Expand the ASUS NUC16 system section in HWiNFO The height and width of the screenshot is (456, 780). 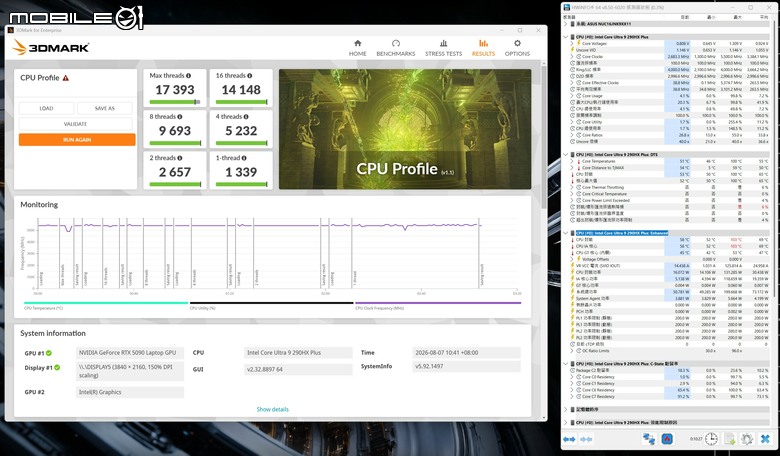point(566,24)
